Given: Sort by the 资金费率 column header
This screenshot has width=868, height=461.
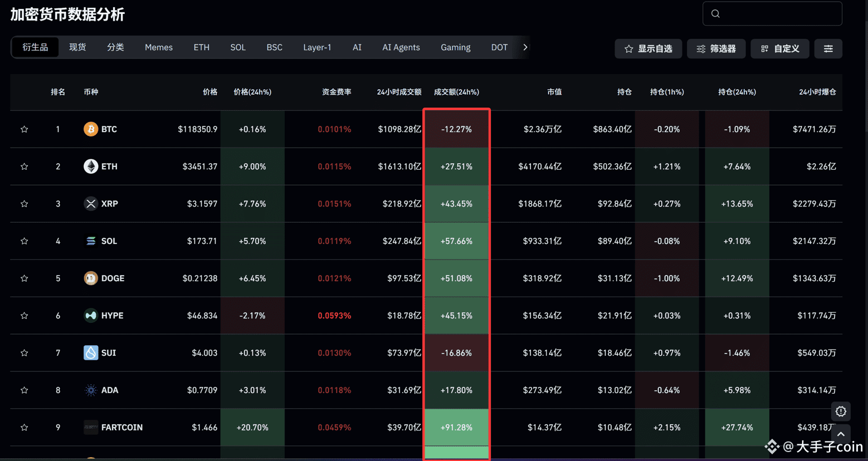Looking at the screenshot, I should coord(337,92).
